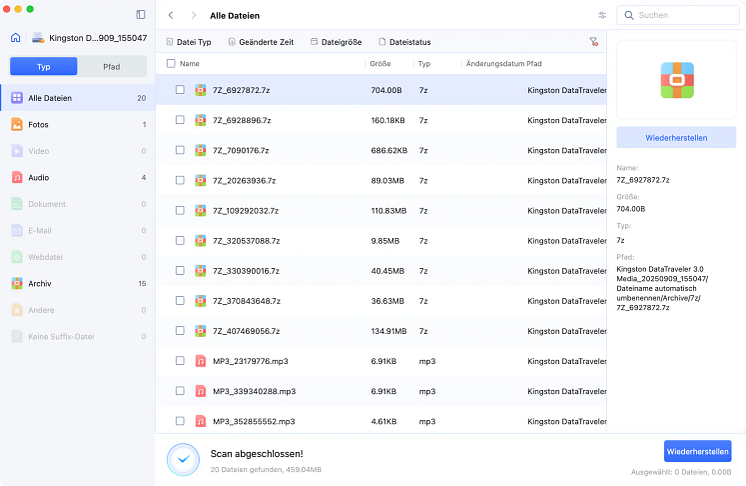Click the Webdatei category icon
This screenshot has height=486, width=746.
pos(17,257)
